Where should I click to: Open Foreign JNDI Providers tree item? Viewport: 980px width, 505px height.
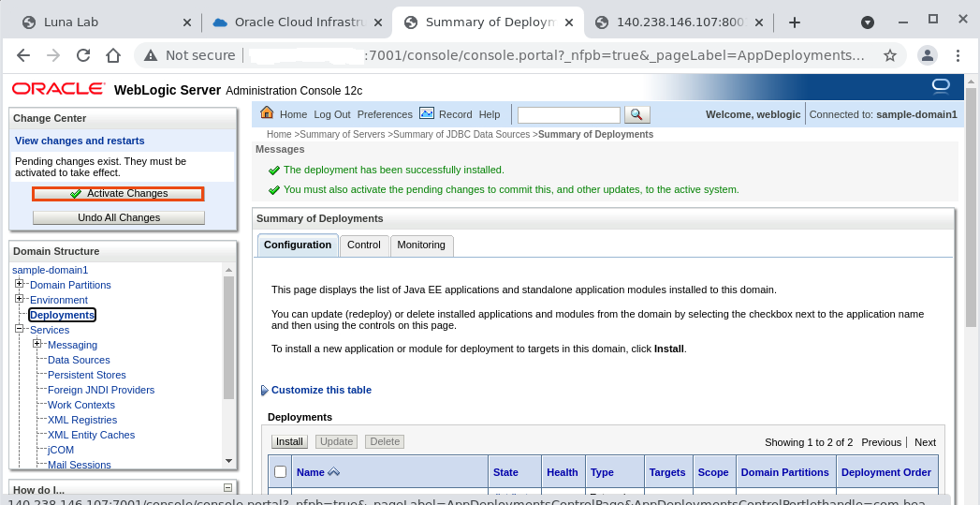(101, 390)
